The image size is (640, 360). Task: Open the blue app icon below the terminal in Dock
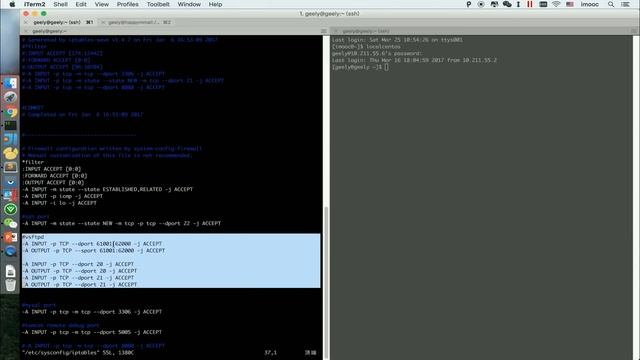click(x=11, y=139)
